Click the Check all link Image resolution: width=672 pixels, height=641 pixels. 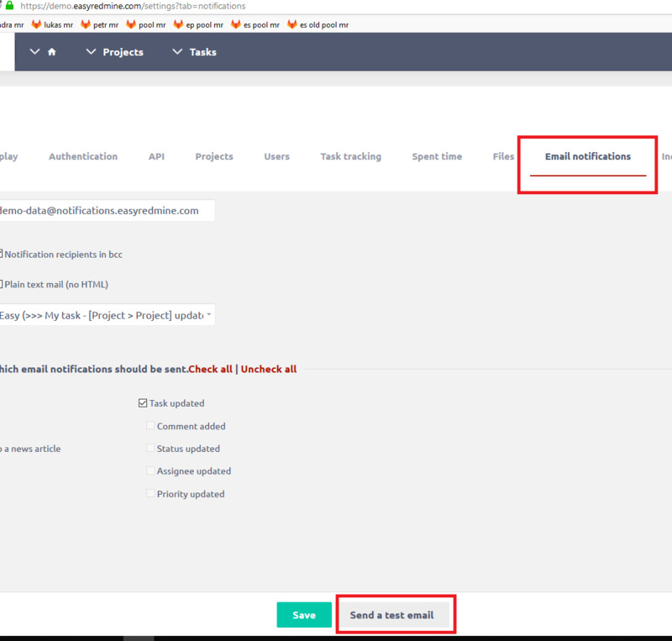point(210,369)
